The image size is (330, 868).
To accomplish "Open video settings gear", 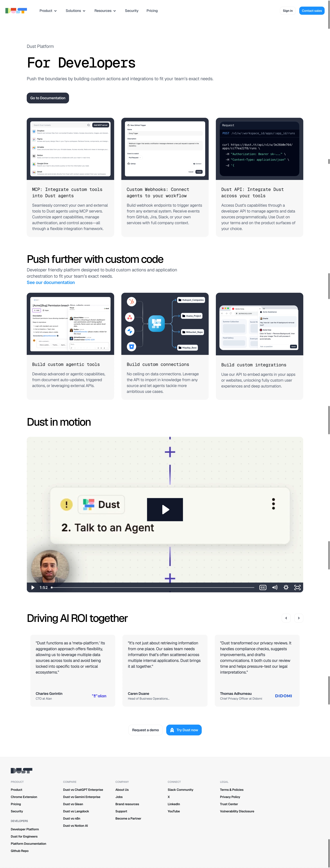I will [286, 587].
